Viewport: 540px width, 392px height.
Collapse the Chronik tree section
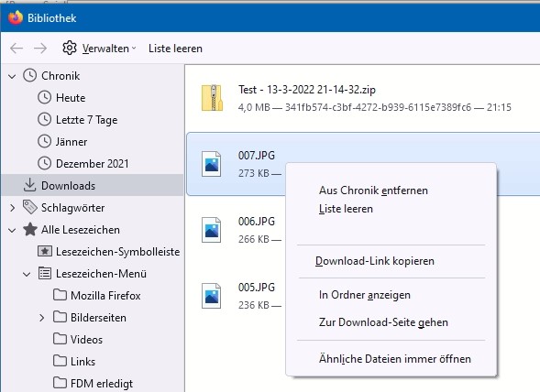click(x=12, y=76)
